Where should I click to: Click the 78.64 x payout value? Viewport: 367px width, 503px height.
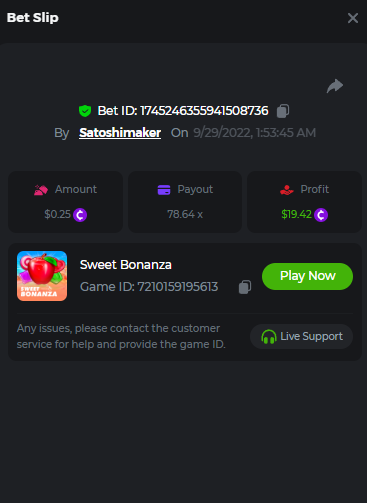pos(185,214)
